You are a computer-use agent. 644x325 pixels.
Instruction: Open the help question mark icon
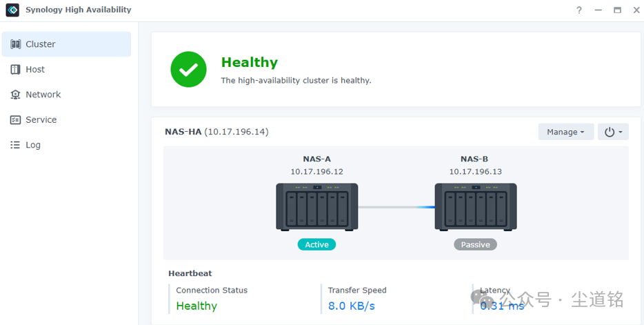(x=579, y=10)
